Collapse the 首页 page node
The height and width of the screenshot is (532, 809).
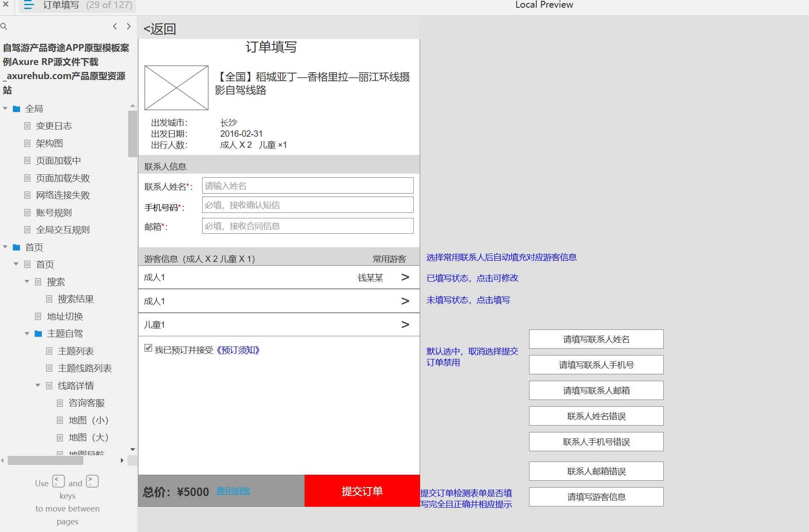click(x=16, y=264)
